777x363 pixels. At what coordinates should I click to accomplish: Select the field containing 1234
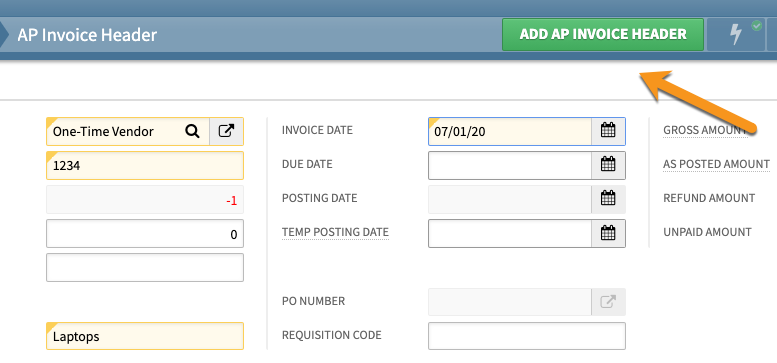tap(145, 165)
